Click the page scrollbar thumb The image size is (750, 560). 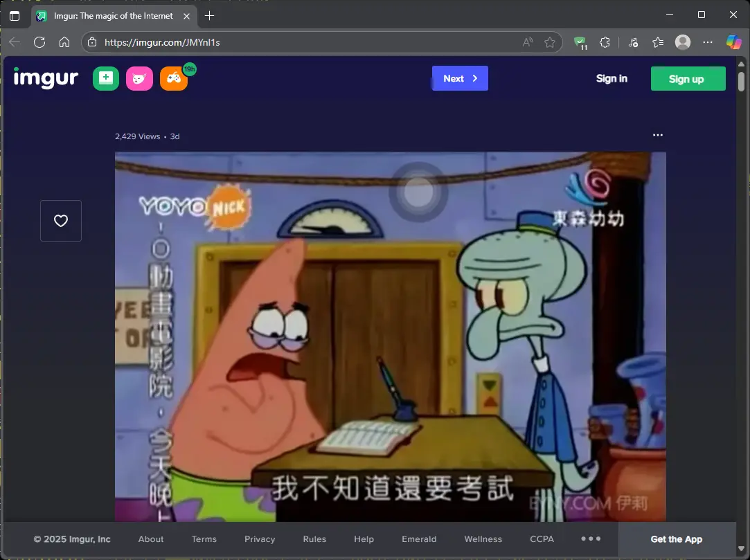741,81
